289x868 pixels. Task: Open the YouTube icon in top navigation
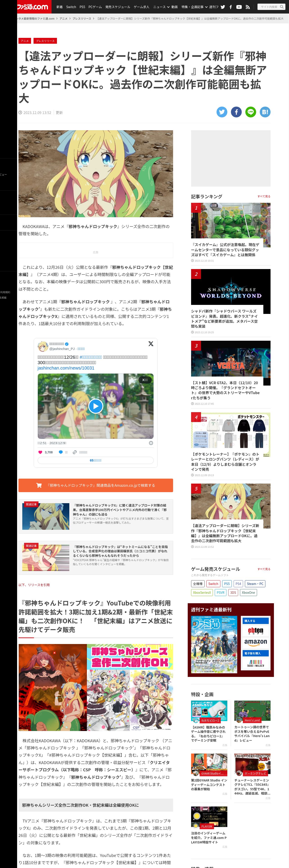(x=239, y=7)
